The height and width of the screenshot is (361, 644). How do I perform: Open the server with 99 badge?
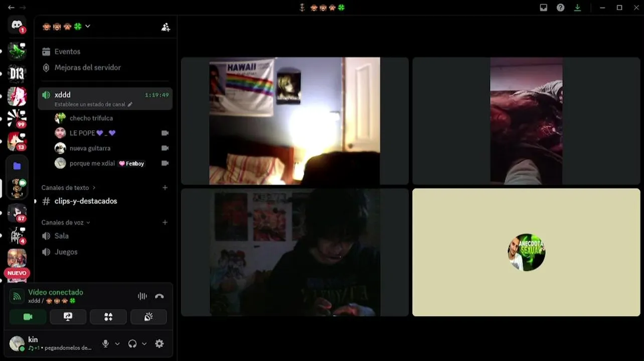17,118
